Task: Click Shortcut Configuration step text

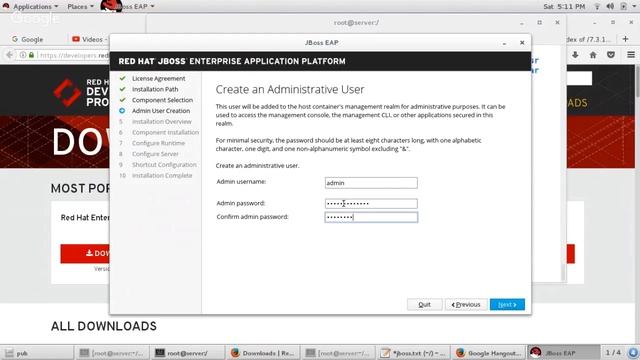Action: tap(164, 164)
